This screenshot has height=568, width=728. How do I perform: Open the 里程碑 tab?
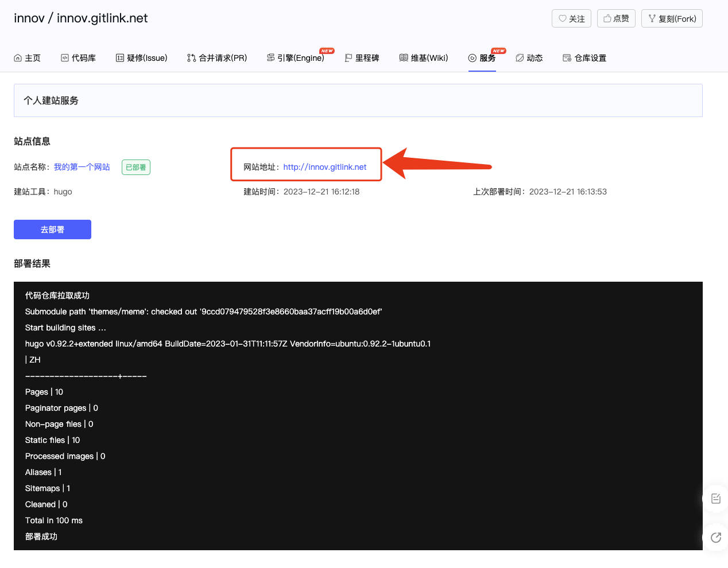coord(362,58)
